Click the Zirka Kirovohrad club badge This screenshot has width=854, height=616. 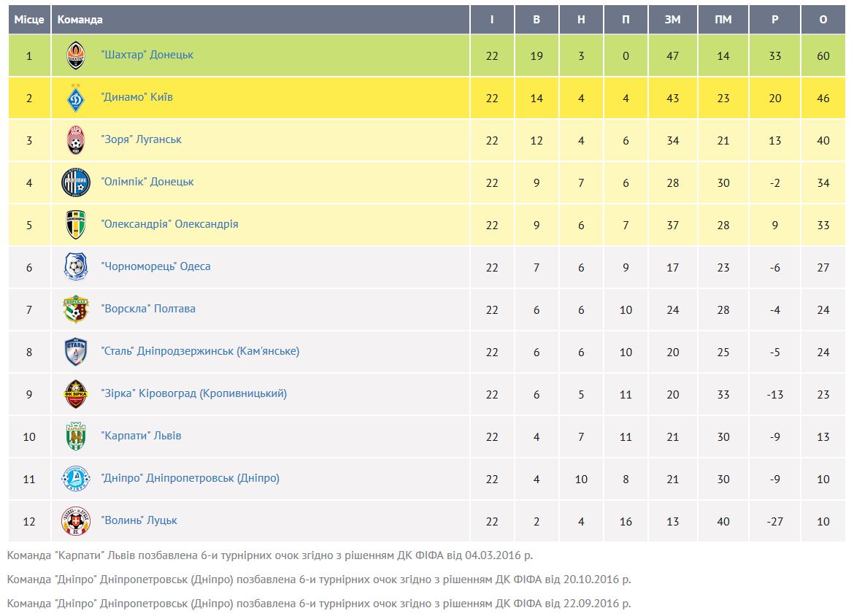(x=76, y=394)
